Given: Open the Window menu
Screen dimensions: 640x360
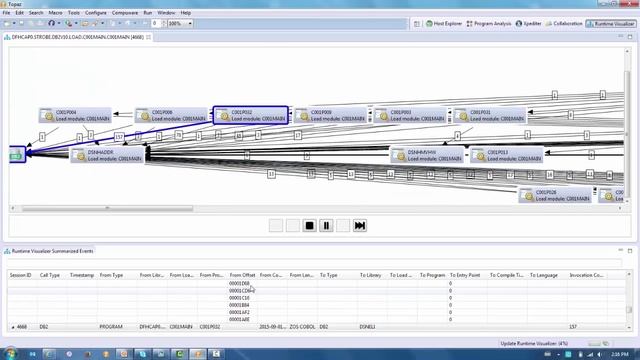Looking at the screenshot, I should [166, 13].
